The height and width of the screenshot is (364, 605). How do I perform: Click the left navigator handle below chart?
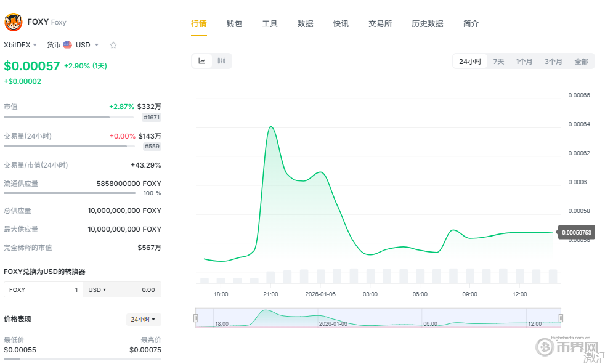click(x=197, y=317)
